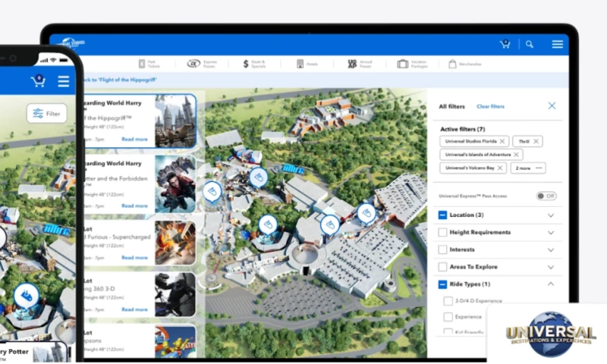Click the Express Passes icon

tap(193, 64)
